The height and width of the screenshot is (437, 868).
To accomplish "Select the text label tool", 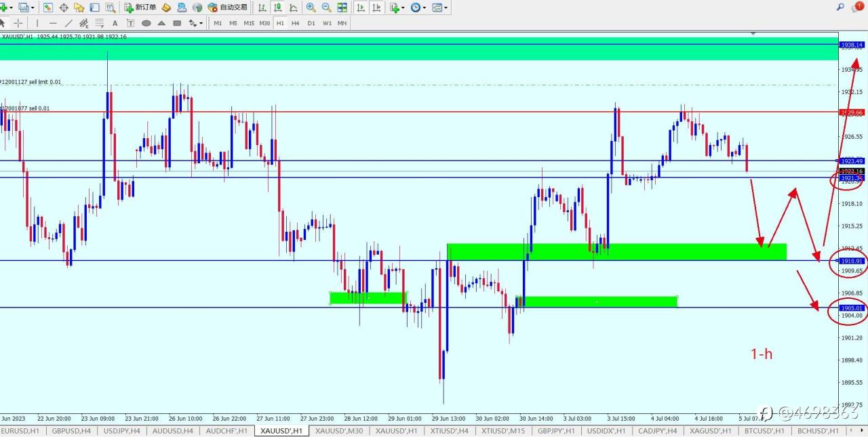I will [115, 23].
